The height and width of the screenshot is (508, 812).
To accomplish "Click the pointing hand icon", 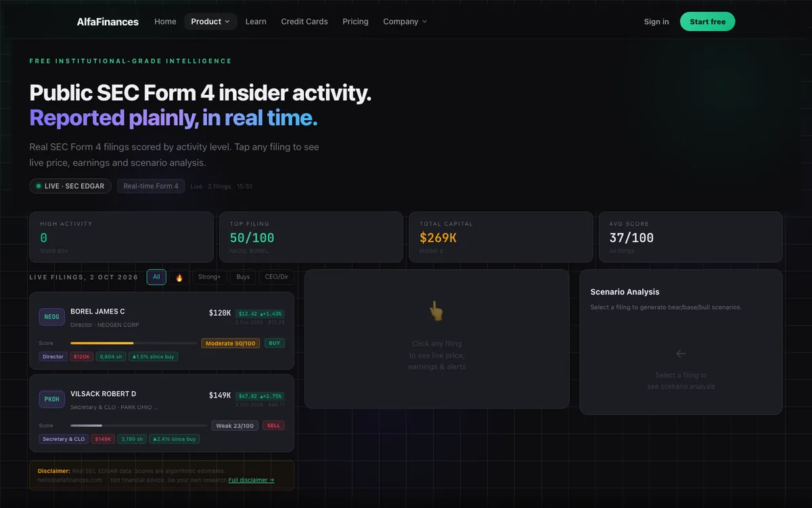I will tap(436, 312).
